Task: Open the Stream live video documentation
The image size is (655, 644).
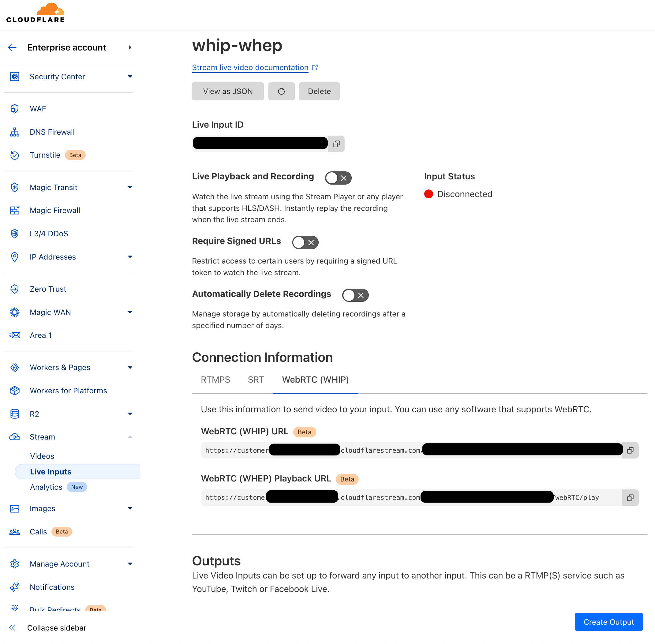Action: click(x=250, y=67)
